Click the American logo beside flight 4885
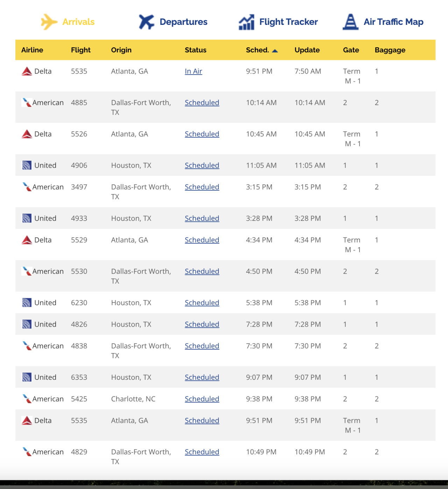448x489 pixels. click(x=27, y=103)
